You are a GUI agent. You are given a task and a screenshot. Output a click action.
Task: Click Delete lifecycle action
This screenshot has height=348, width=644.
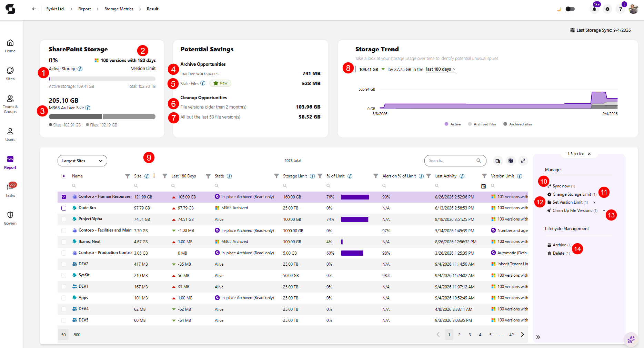click(x=559, y=253)
